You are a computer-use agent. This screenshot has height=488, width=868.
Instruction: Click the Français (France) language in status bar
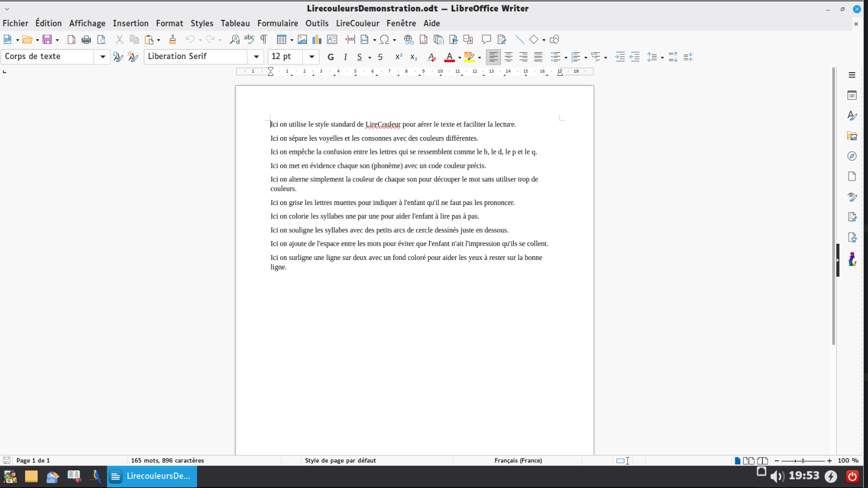pyautogui.click(x=518, y=461)
